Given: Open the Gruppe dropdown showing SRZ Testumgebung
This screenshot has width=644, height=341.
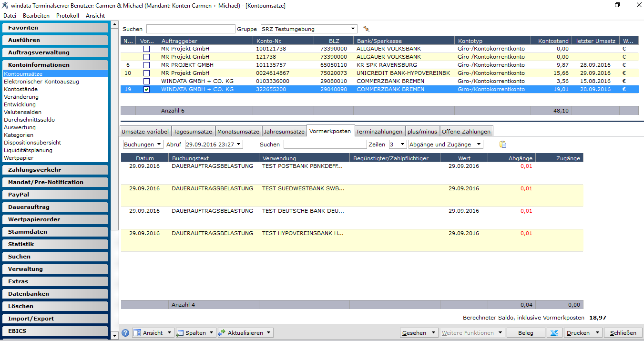Looking at the screenshot, I should (x=308, y=29).
